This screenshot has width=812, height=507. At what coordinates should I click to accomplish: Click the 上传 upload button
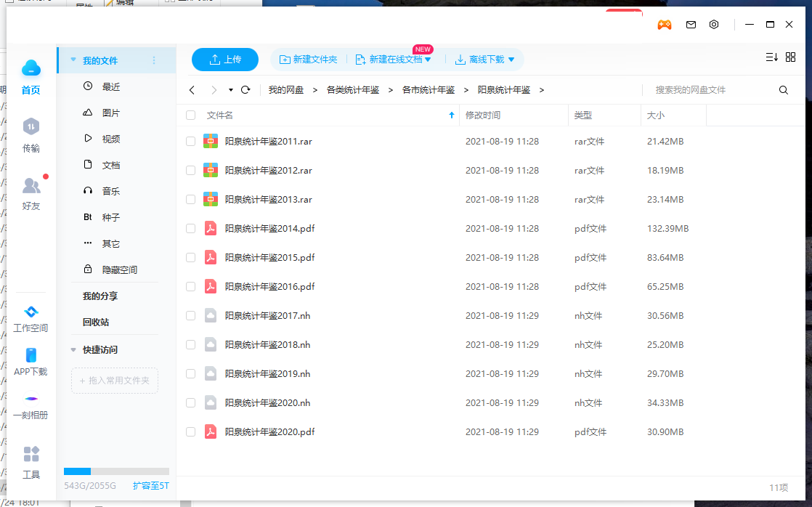[x=224, y=60]
